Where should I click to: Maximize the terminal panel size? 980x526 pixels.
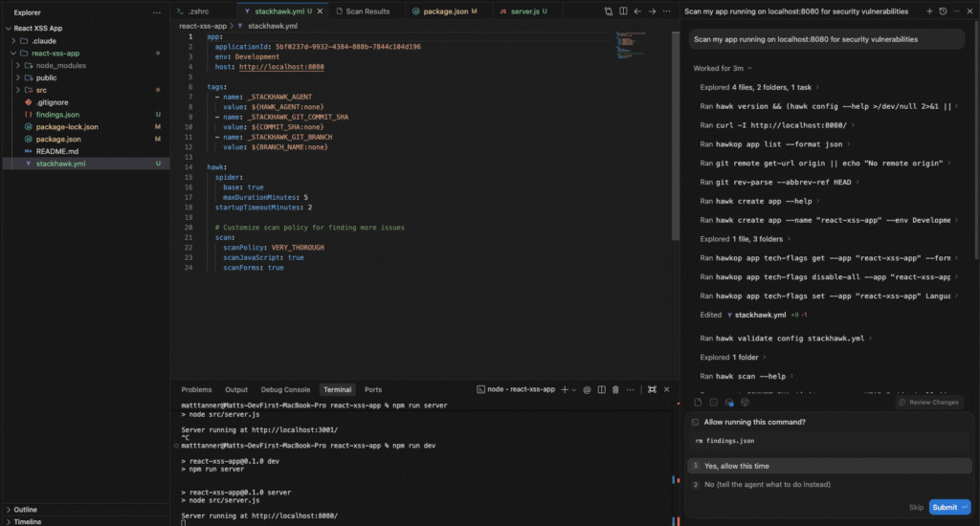(652, 390)
